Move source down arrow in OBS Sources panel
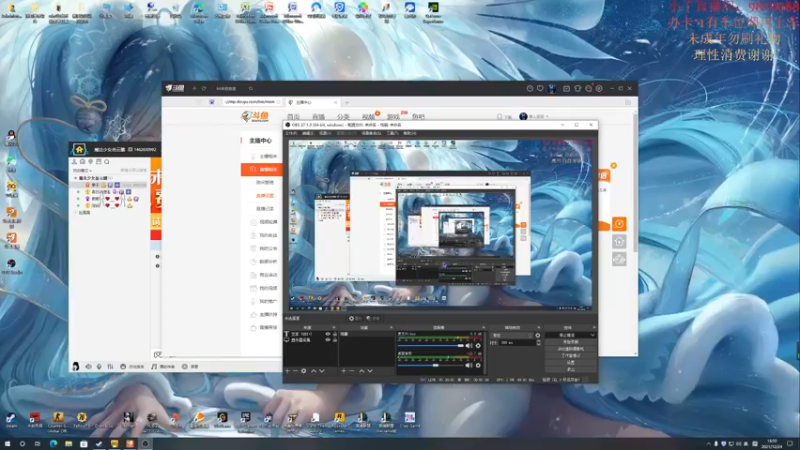Image resolution: width=800 pixels, height=450 pixels. [321, 371]
